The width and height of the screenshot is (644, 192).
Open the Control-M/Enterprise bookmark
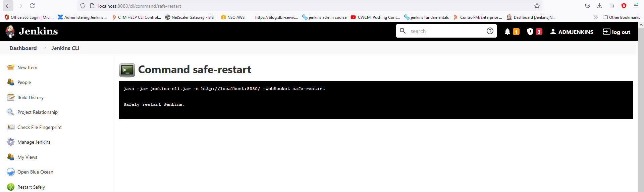click(x=478, y=17)
